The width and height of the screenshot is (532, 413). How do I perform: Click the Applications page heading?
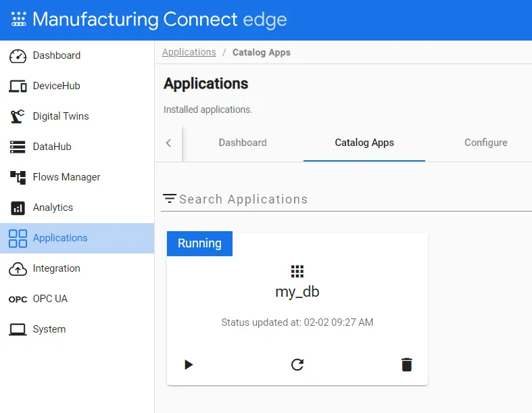tap(206, 84)
